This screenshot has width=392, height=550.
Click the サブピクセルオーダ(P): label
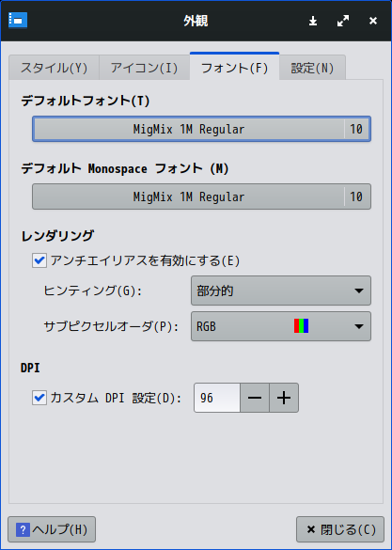click(111, 326)
